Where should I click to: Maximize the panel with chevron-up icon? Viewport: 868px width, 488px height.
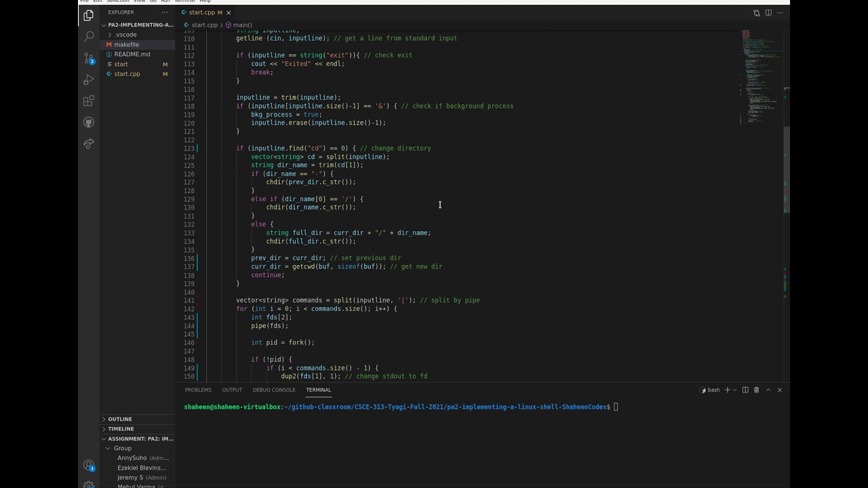768,390
